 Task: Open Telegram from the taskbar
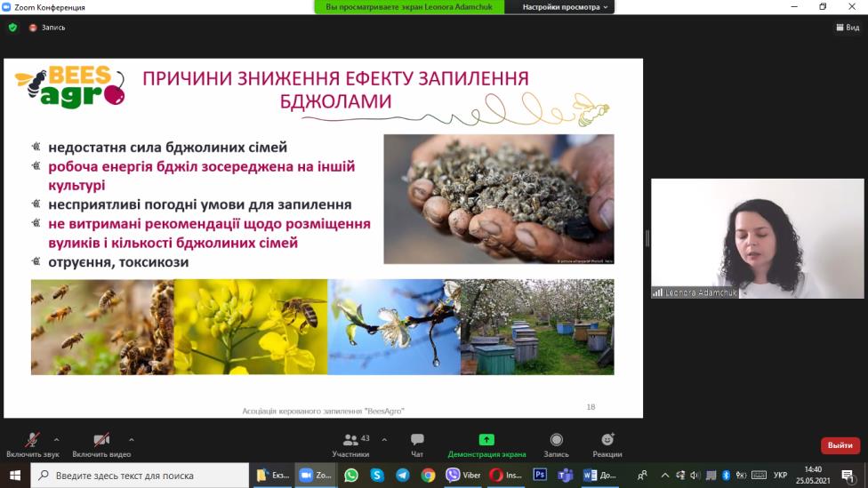(402, 476)
